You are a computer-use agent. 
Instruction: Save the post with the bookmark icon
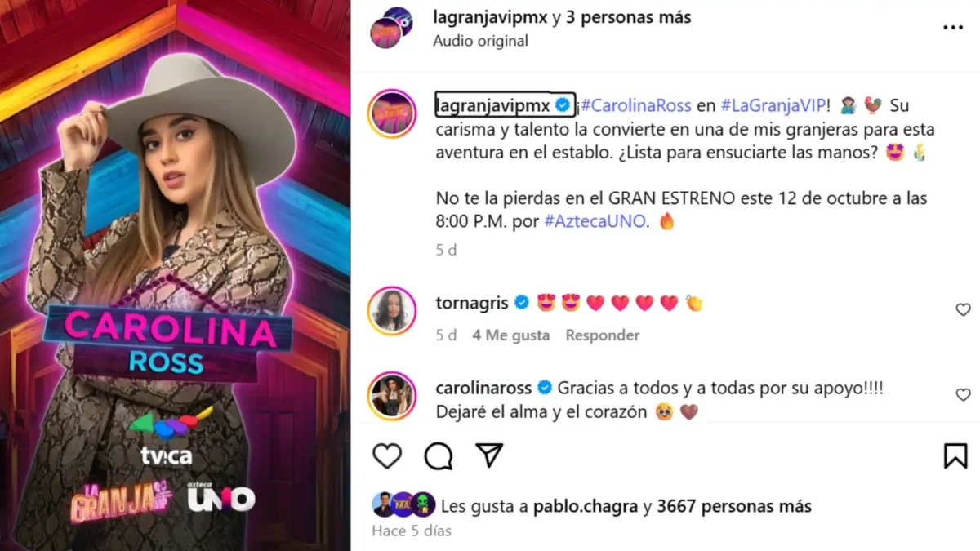[x=955, y=455]
